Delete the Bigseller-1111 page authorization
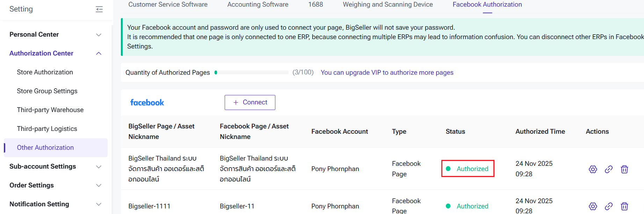 pos(624,206)
